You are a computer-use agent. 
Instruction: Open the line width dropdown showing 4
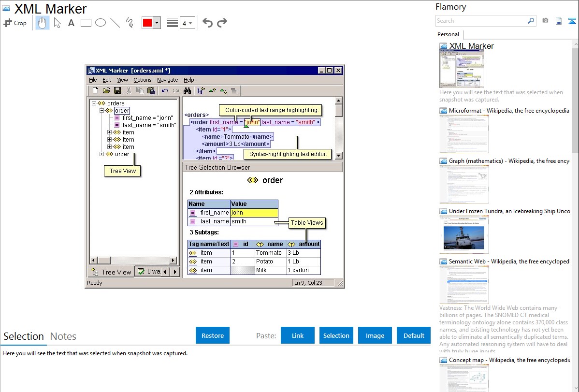[x=188, y=23]
